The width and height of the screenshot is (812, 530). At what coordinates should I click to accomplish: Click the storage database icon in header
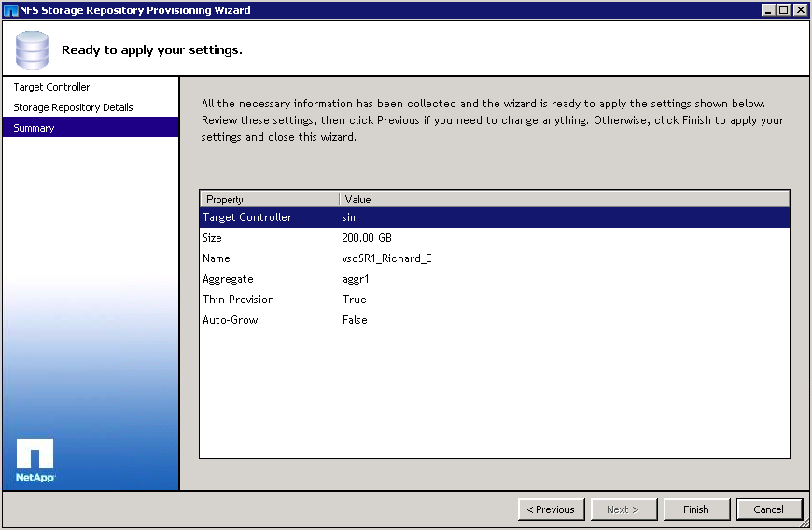tap(31, 49)
